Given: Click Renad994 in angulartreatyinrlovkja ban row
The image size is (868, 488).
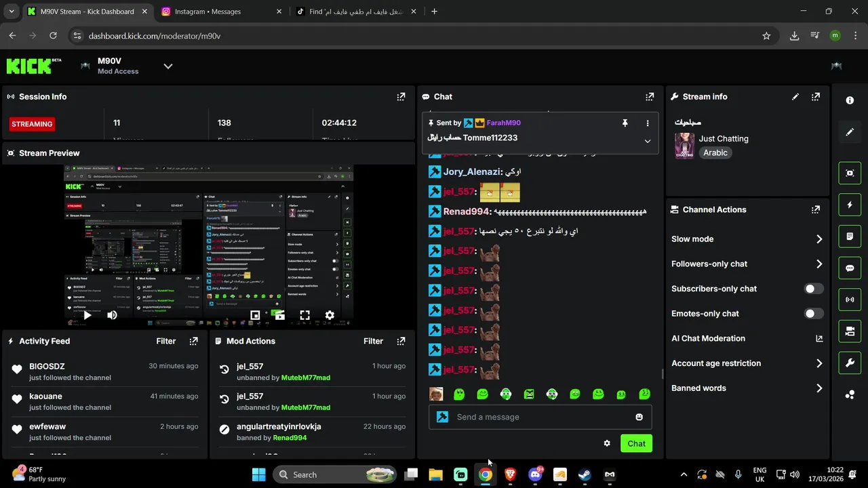Looking at the screenshot, I should [290, 438].
